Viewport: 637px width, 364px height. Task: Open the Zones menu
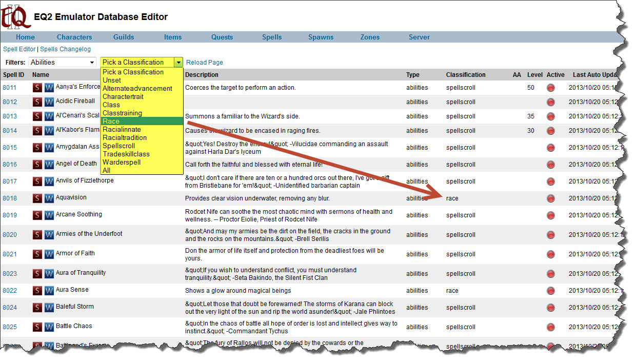pos(370,37)
